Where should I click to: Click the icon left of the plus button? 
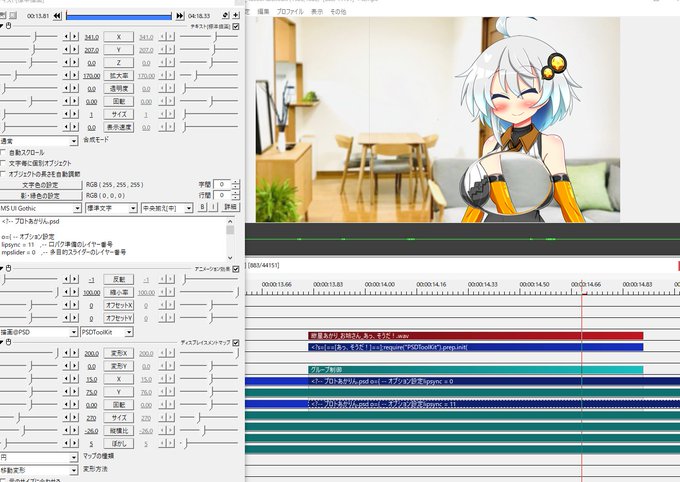click(x=226, y=15)
